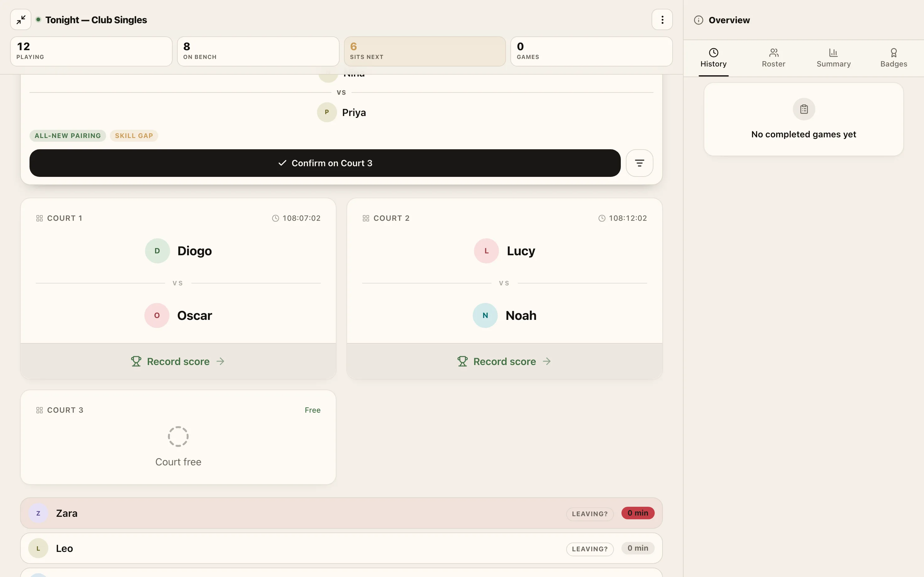Expand the Playing stat card
This screenshot has height=577, width=924.
click(91, 51)
